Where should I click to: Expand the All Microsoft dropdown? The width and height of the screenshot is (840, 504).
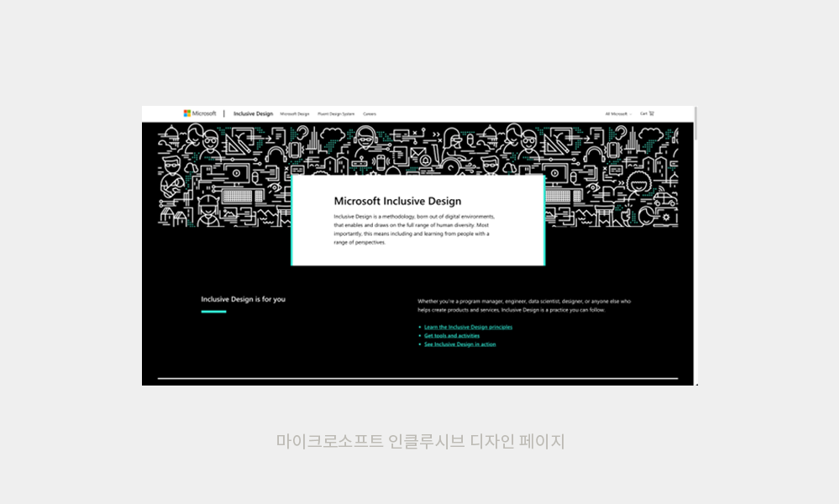(x=618, y=113)
